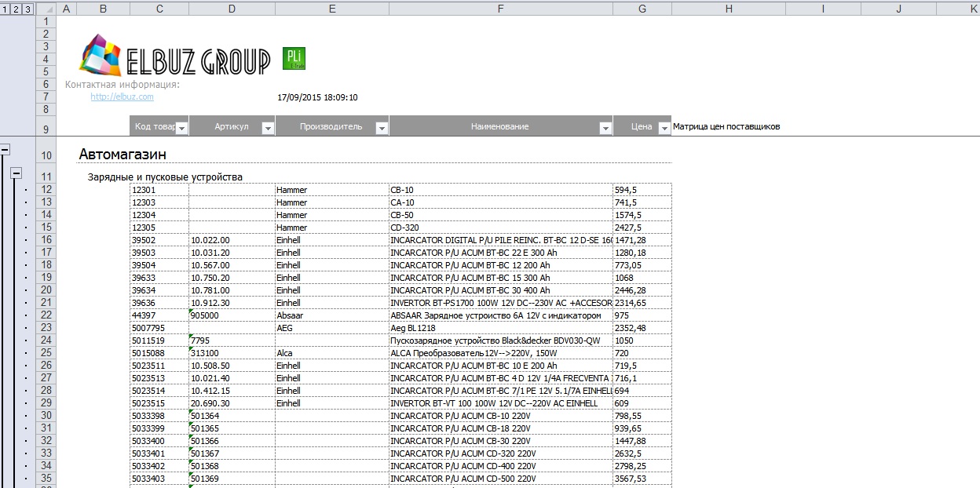Screen dimensions: 980x488
Task: Select cell with article 10.022.00
Action: coord(232,240)
